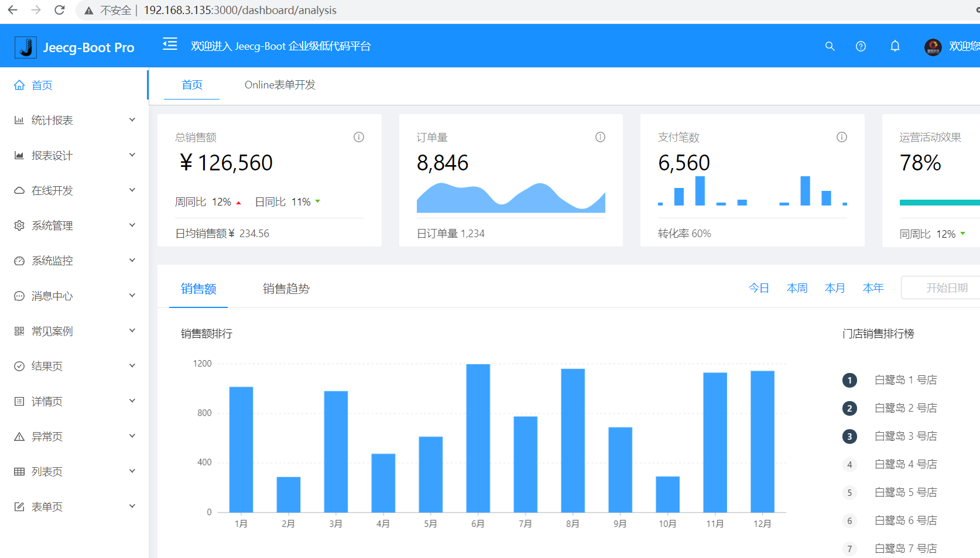Click info icon on 总销售额 card
980x558 pixels.
tap(359, 137)
